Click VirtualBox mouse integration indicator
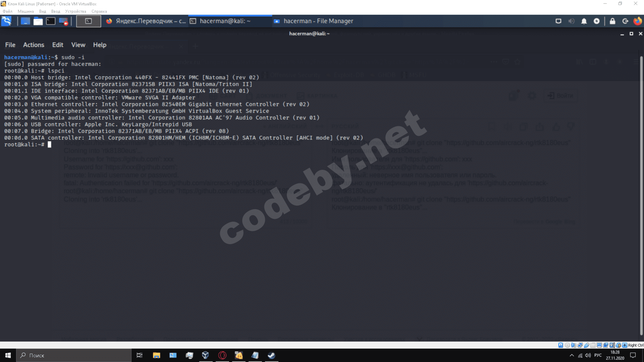 click(x=619, y=345)
